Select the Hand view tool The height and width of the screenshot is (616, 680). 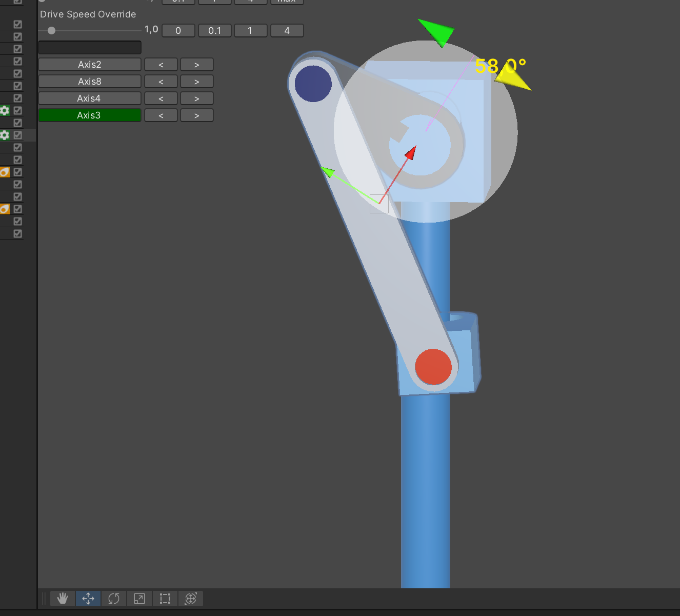63,599
